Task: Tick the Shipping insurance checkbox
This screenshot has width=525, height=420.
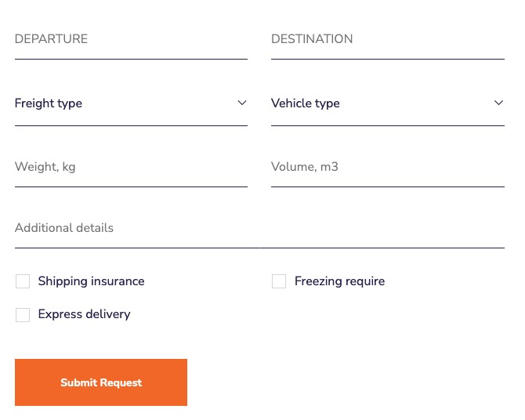Action: pyautogui.click(x=23, y=281)
